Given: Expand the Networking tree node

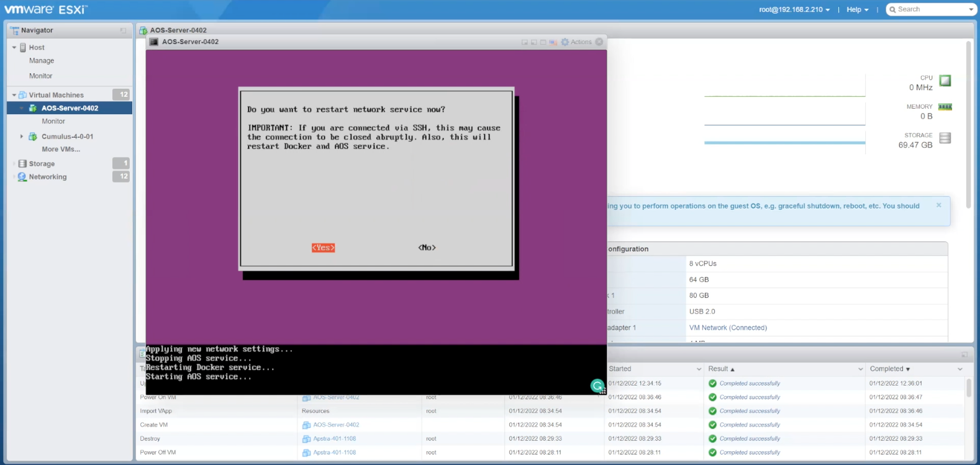Looking at the screenshot, I should tap(14, 177).
